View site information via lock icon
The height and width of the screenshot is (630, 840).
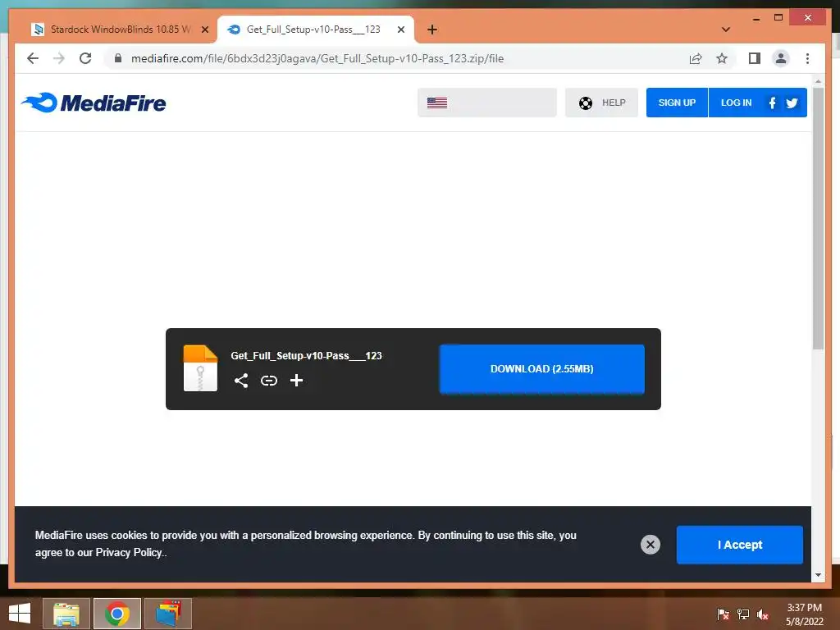point(118,58)
